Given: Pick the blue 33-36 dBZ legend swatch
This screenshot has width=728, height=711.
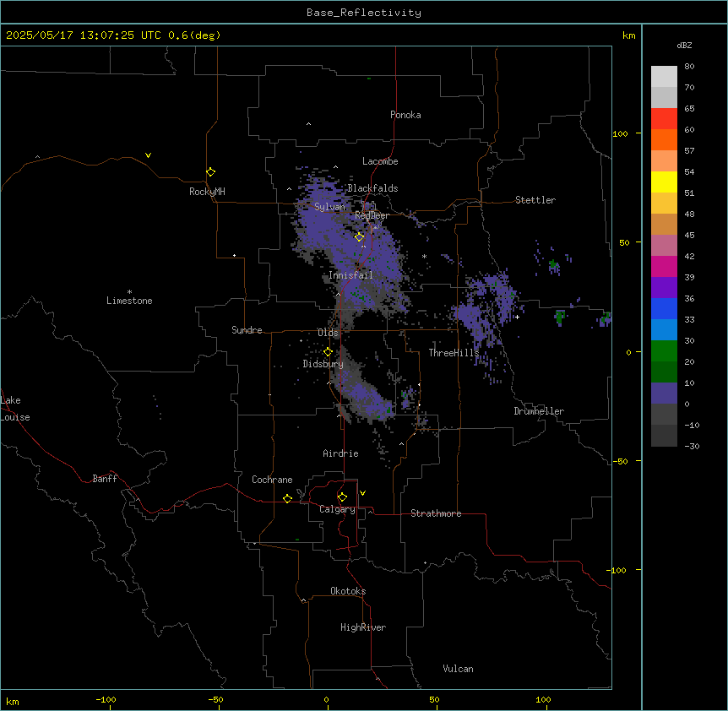Looking at the screenshot, I should 664,308.
